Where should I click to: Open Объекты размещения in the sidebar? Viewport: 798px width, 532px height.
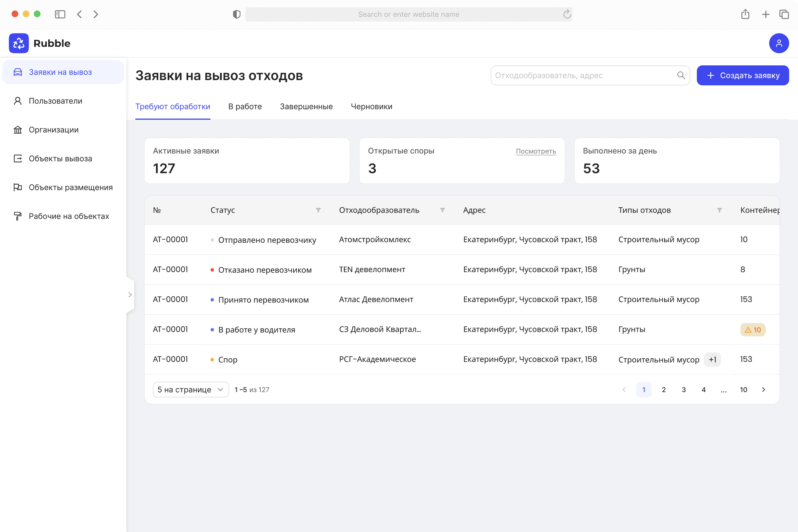(x=63, y=188)
